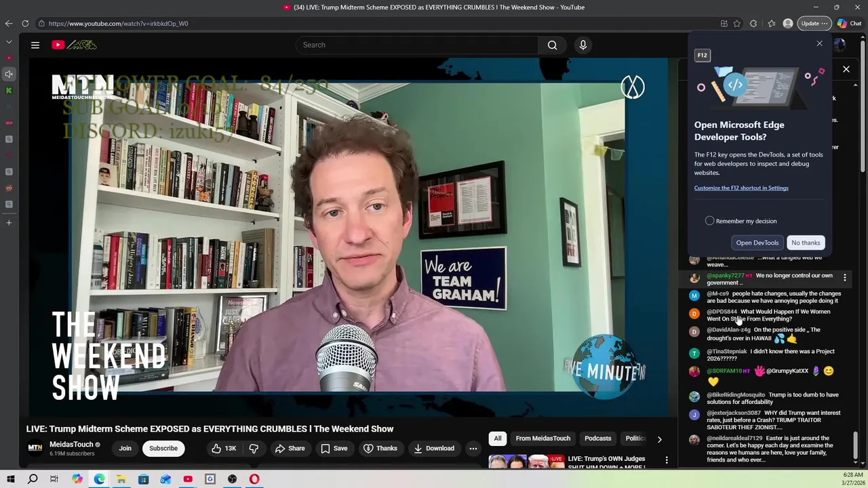Click @jexterjackson3087 chat username
The width and height of the screenshot is (868, 488).
point(734,413)
